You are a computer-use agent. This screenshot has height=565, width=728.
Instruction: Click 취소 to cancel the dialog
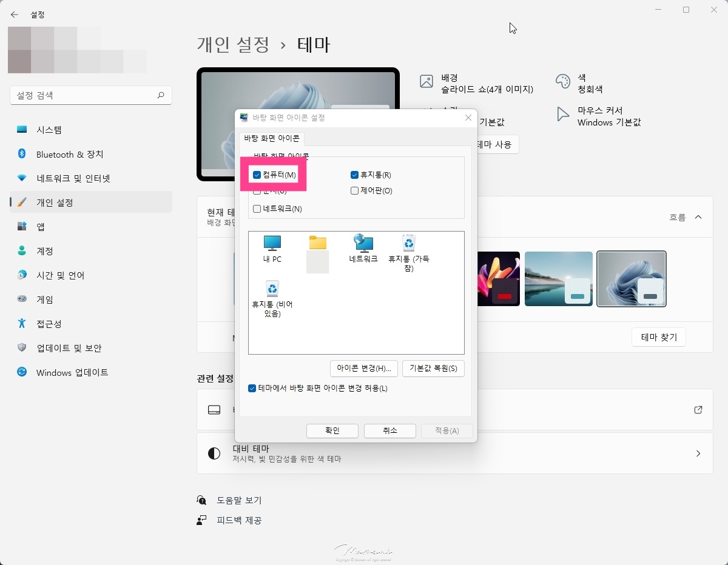pos(389,430)
